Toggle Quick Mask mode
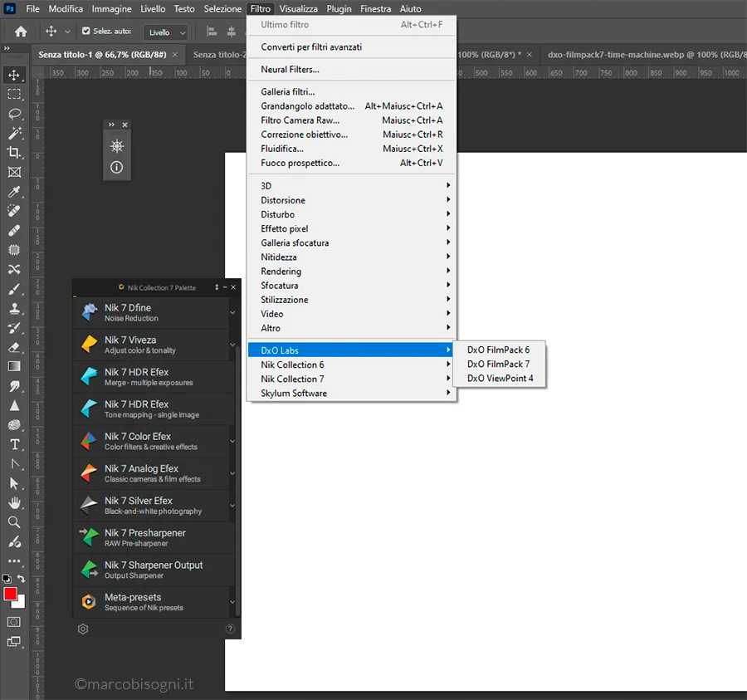 (x=14, y=622)
